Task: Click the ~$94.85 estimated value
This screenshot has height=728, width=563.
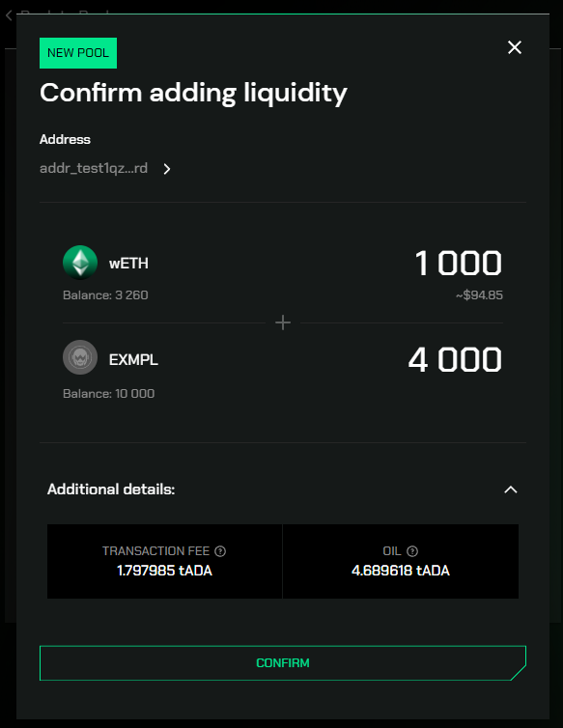Action: tap(479, 295)
